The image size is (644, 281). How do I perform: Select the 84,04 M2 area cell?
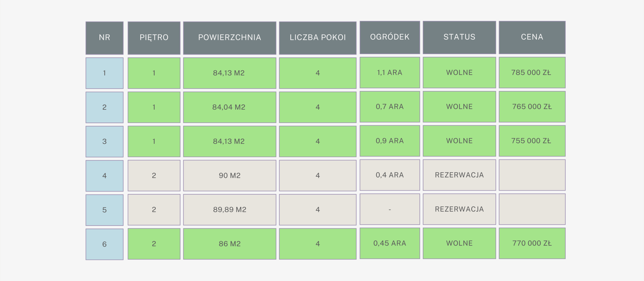[x=229, y=107]
